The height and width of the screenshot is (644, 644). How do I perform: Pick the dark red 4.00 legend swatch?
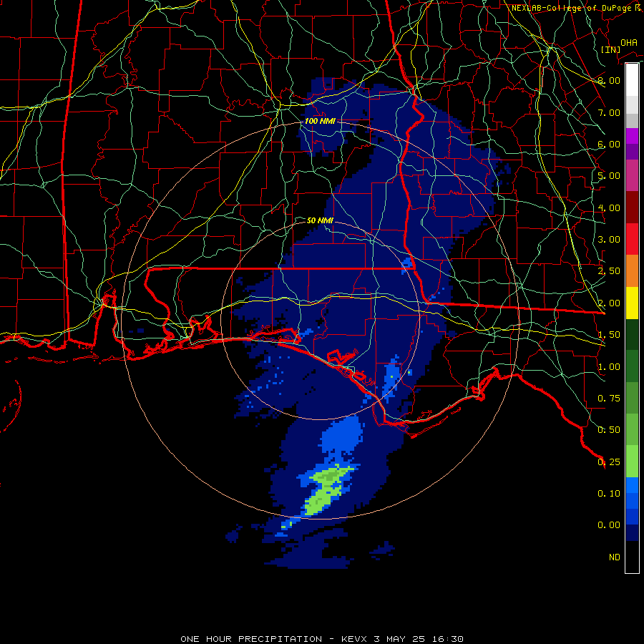pos(632,208)
